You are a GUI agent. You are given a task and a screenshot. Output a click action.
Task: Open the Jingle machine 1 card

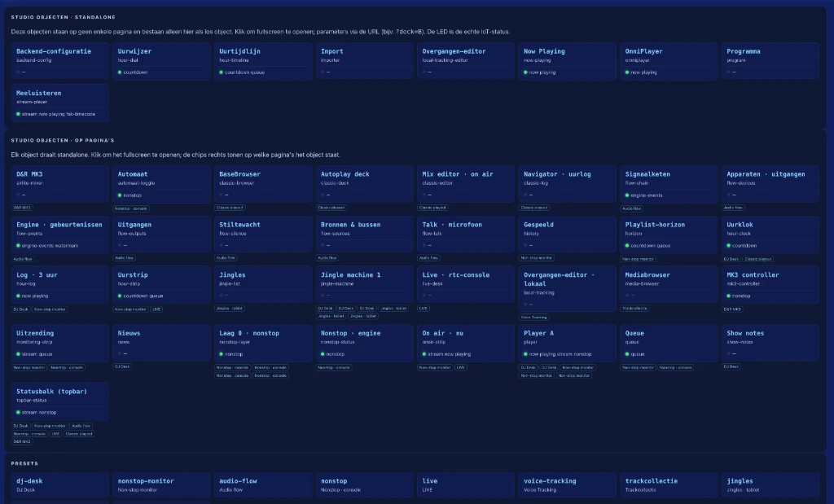tap(364, 285)
